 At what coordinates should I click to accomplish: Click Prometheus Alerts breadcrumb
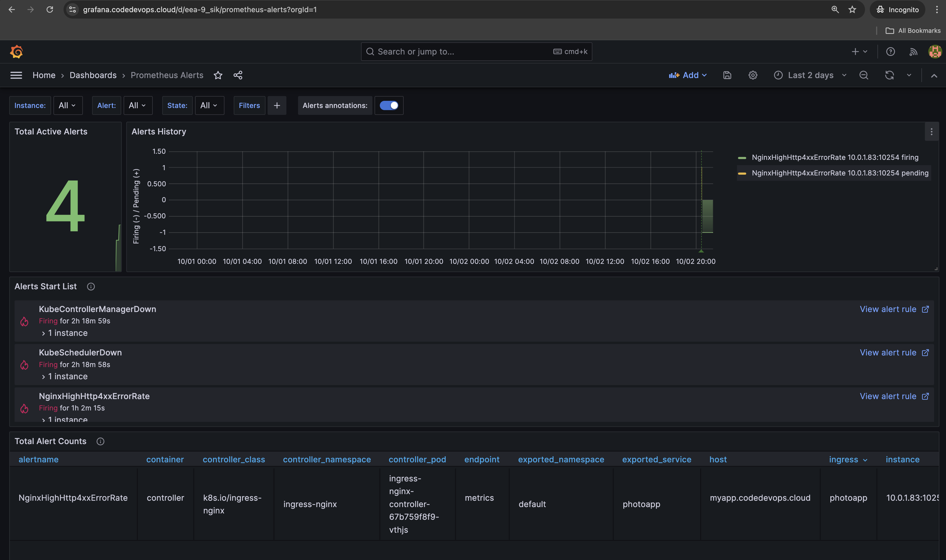coord(167,75)
